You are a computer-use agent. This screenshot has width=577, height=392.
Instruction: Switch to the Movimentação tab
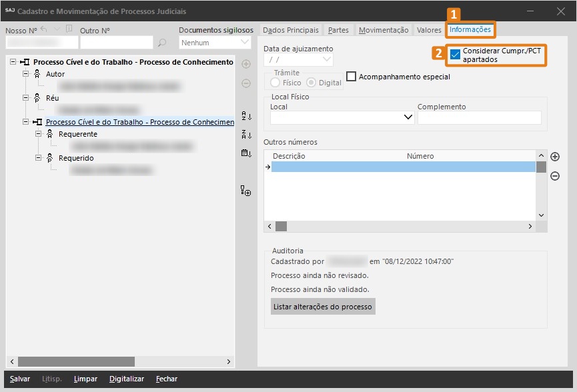(x=383, y=30)
